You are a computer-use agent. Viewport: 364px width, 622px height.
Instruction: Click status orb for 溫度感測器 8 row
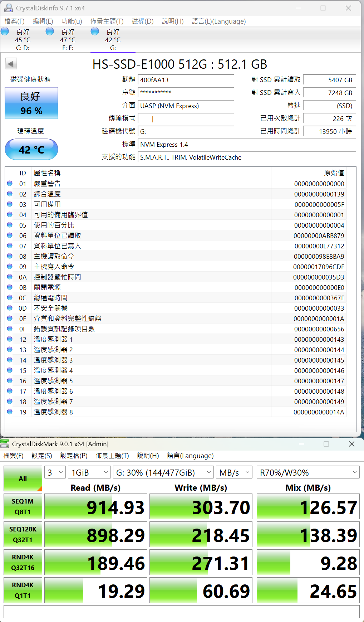click(10, 412)
